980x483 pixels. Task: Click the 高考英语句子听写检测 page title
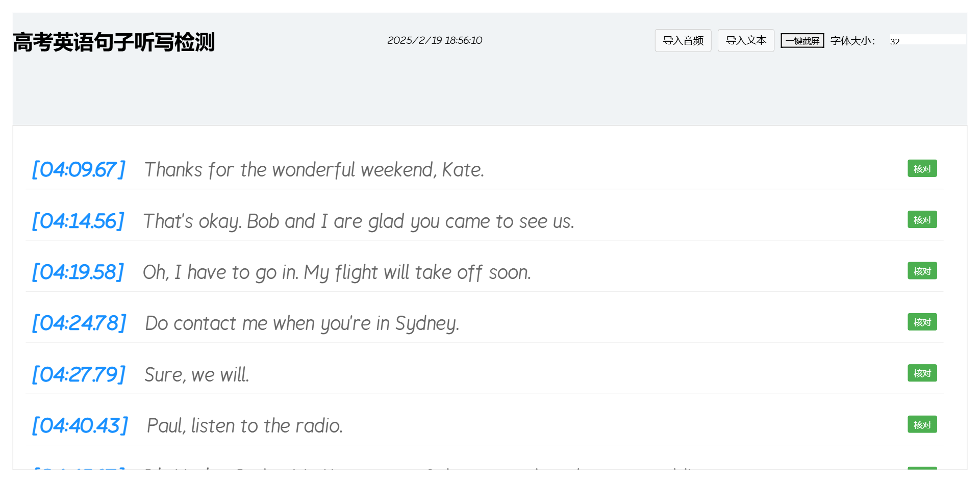pyautogui.click(x=113, y=42)
